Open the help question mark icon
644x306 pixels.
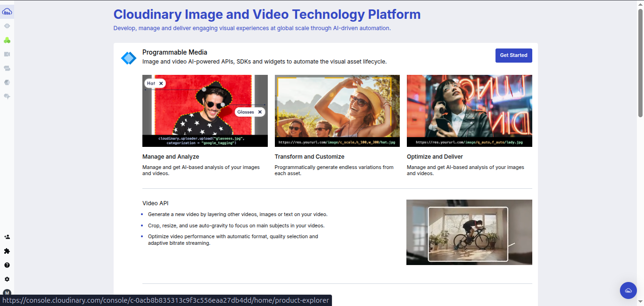click(x=7, y=265)
